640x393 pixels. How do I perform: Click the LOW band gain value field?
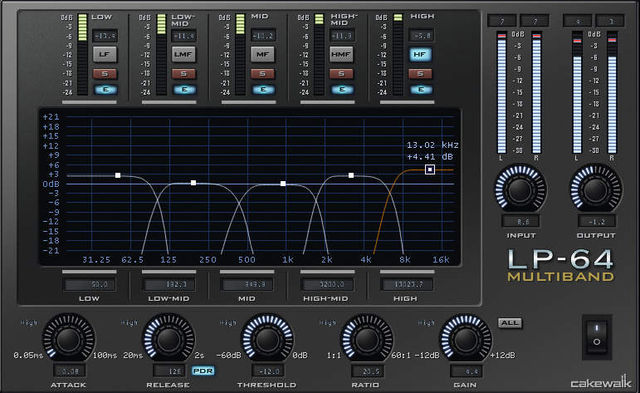[x=105, y=36]
